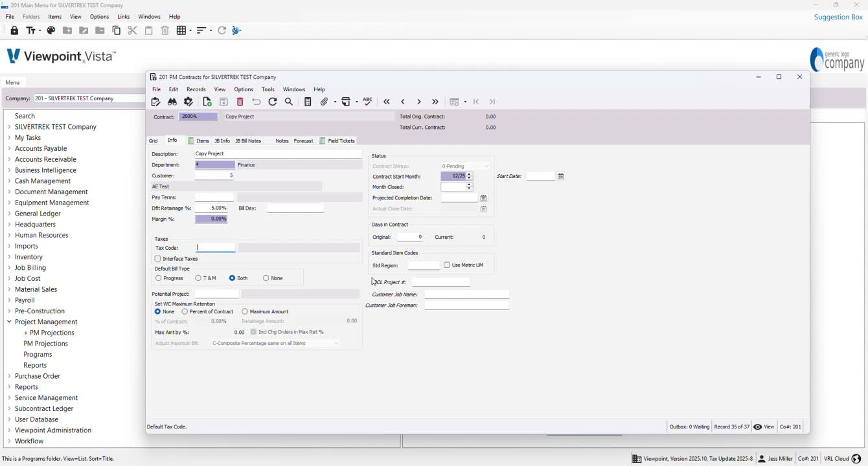The height and width of the screenshot is (466, 868).
Task: Select Percent of Contract radio
Action: point(185,312)
